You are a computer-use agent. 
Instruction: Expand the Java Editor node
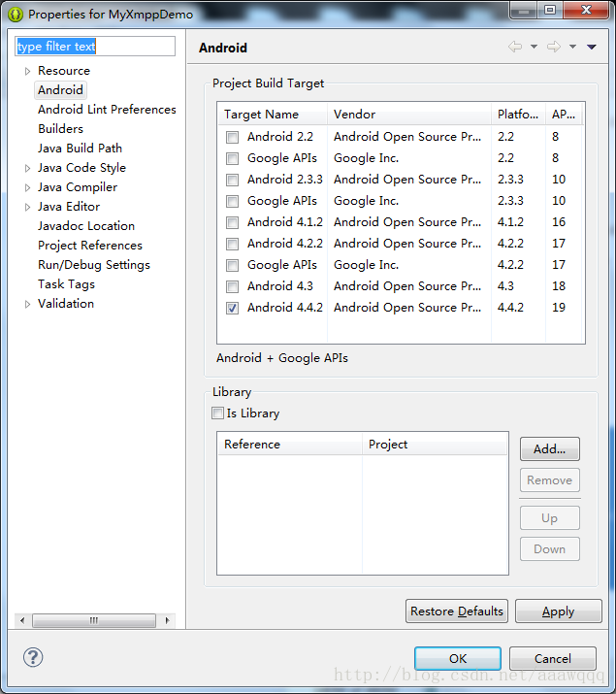pos(27,207)
